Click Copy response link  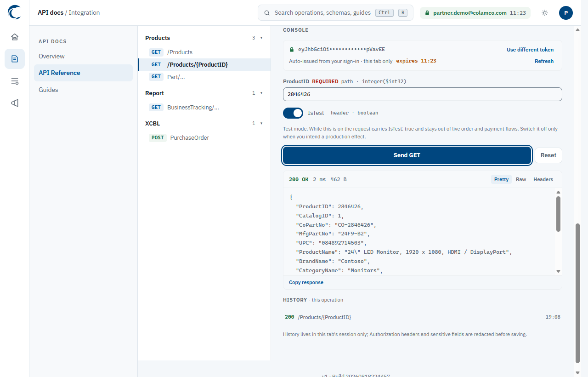pos(306,282)
